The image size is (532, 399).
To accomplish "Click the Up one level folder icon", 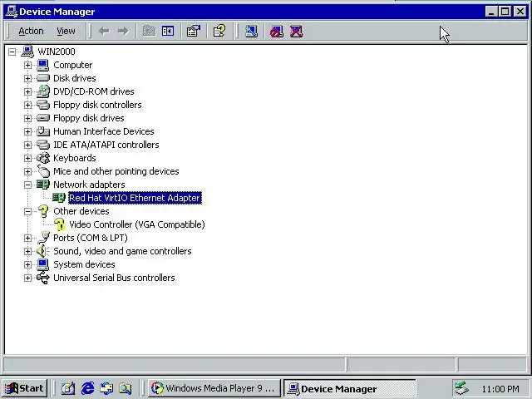I will click(x=149, y=32).
